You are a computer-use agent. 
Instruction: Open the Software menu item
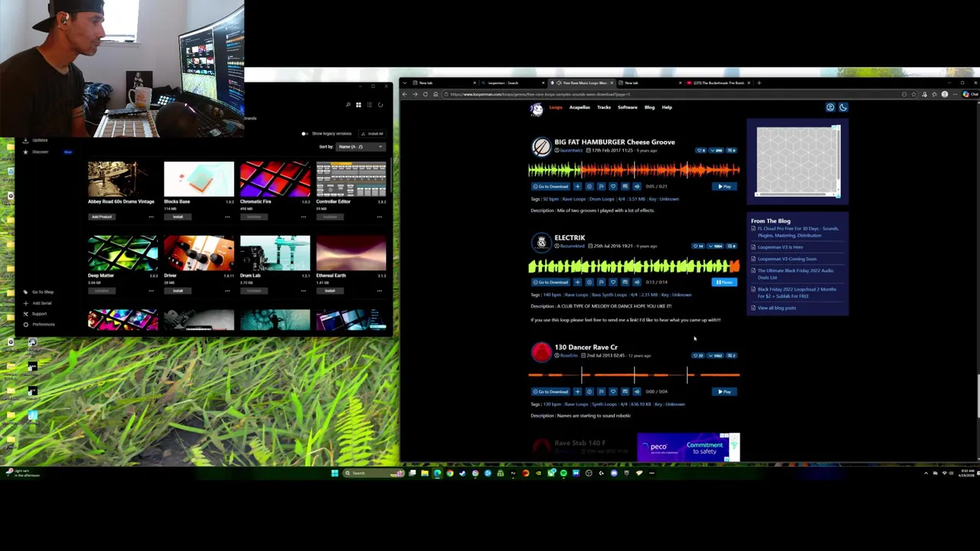pos(627,107)
